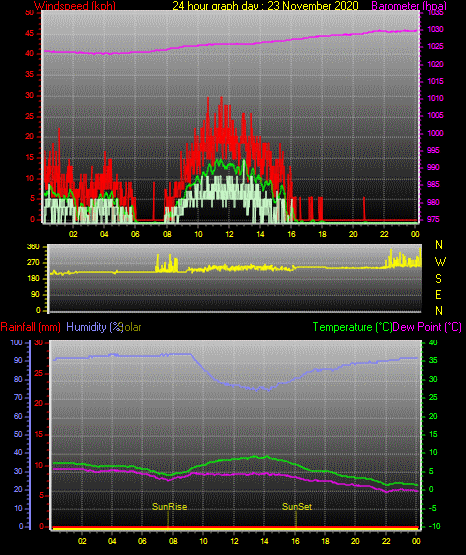Screen dimensions: 466x555
Task: Click the 'Windspeed (kph)' chart title
Action: point(75,6)
